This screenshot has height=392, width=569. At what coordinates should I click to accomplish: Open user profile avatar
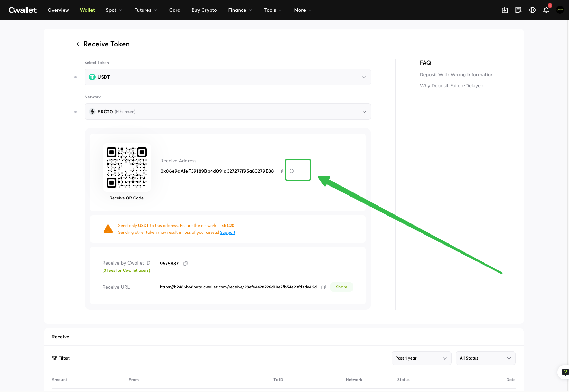(x=560, y=10)
